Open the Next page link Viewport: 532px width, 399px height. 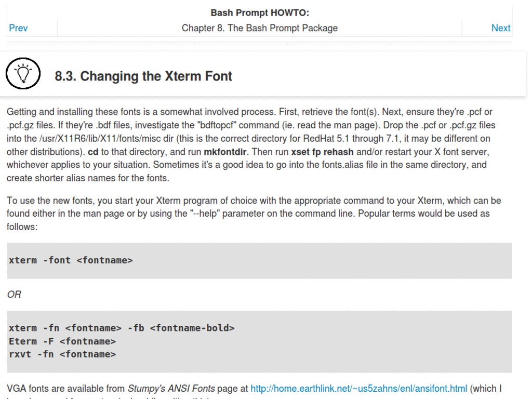coord(501,28)
